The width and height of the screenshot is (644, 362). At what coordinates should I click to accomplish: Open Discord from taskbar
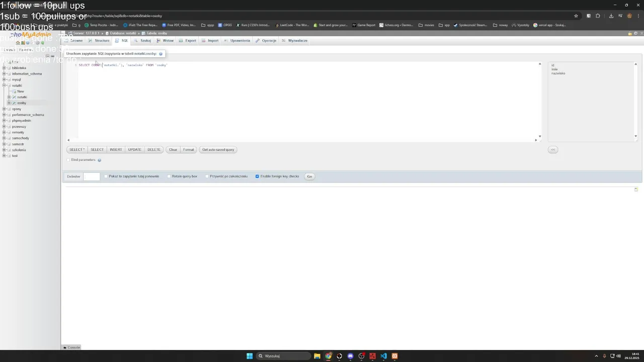(350, 356)
